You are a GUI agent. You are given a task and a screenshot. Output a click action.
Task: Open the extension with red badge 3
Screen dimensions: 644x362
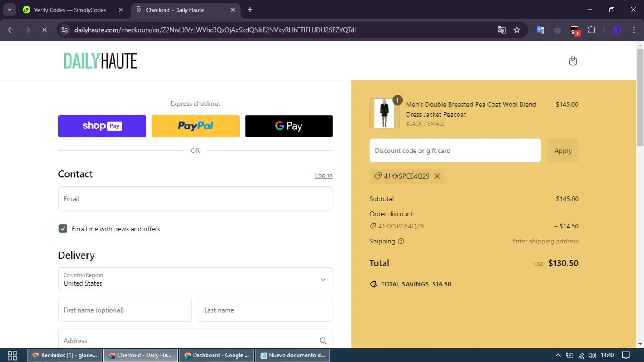point(575,30)
